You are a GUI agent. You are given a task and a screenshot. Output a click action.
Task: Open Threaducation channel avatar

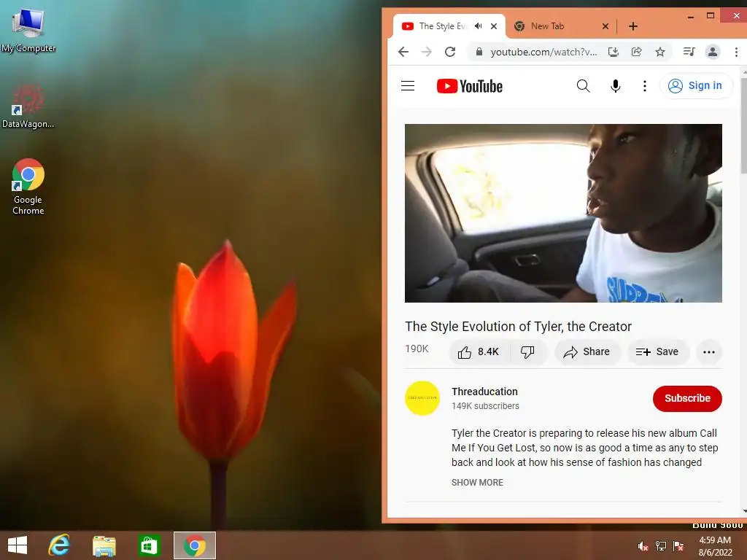(x=422, y=398)
